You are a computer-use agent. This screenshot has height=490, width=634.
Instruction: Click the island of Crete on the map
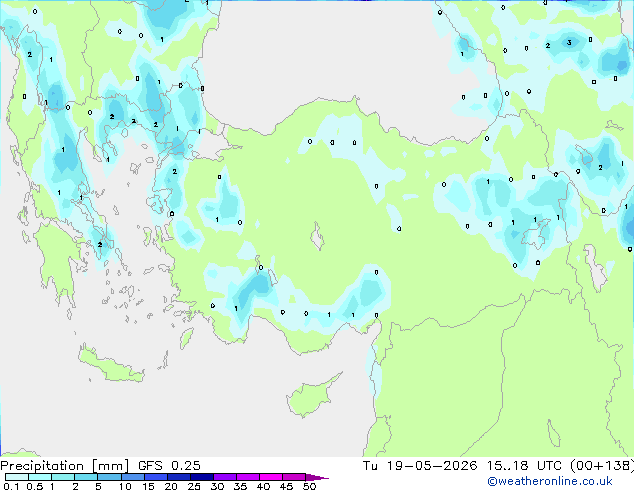click(x=111, y=364)
